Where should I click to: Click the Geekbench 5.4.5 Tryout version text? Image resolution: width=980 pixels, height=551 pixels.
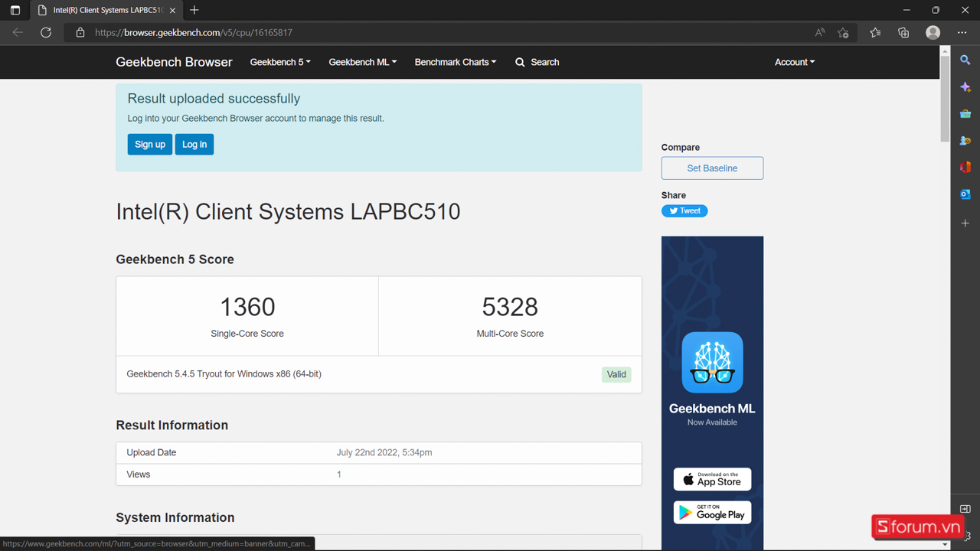pyautogui.click(x=224, y=374)
